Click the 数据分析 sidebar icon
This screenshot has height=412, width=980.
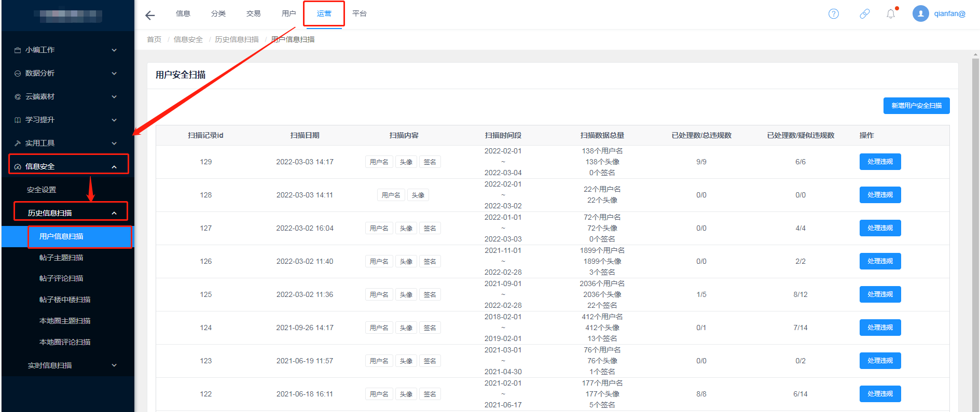tap(18, 74)
